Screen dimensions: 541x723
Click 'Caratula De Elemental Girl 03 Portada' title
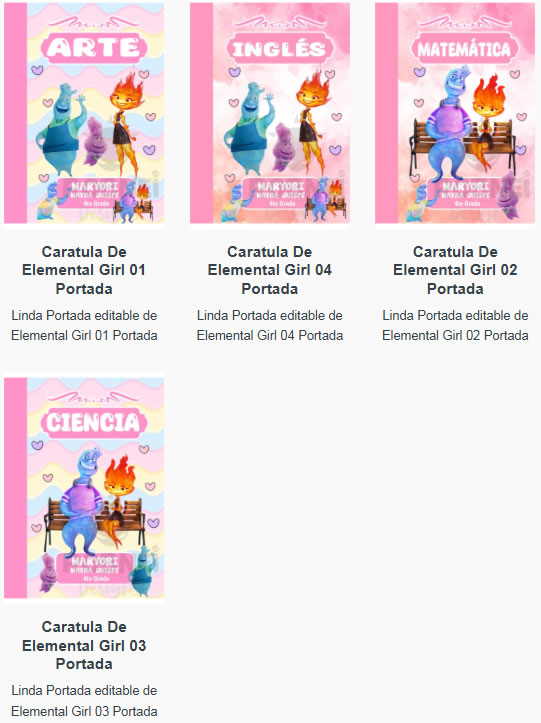point(84,645)
